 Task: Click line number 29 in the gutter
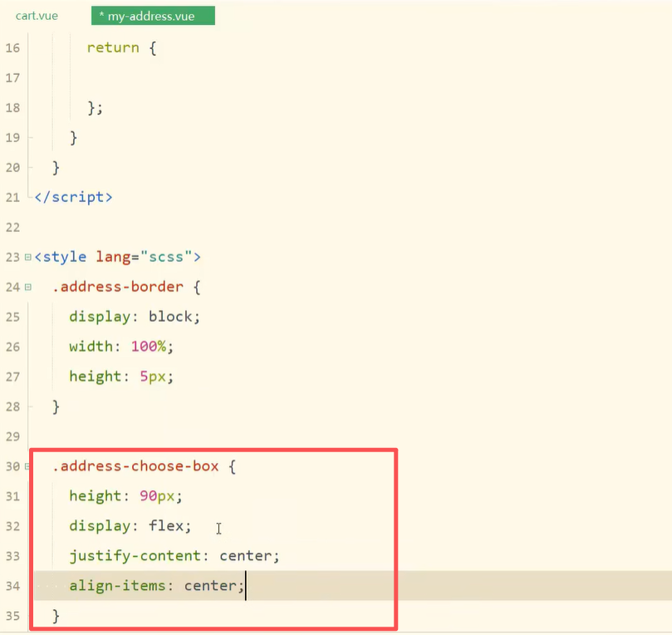[x=12, y=436]
